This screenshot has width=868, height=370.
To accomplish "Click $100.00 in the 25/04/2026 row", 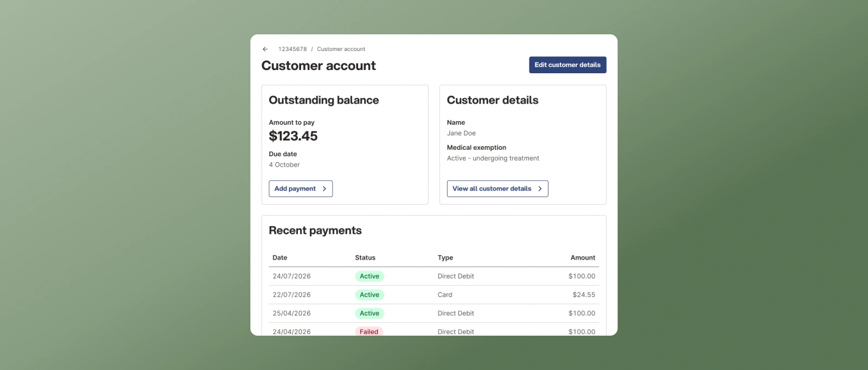I will pos(582,313).
